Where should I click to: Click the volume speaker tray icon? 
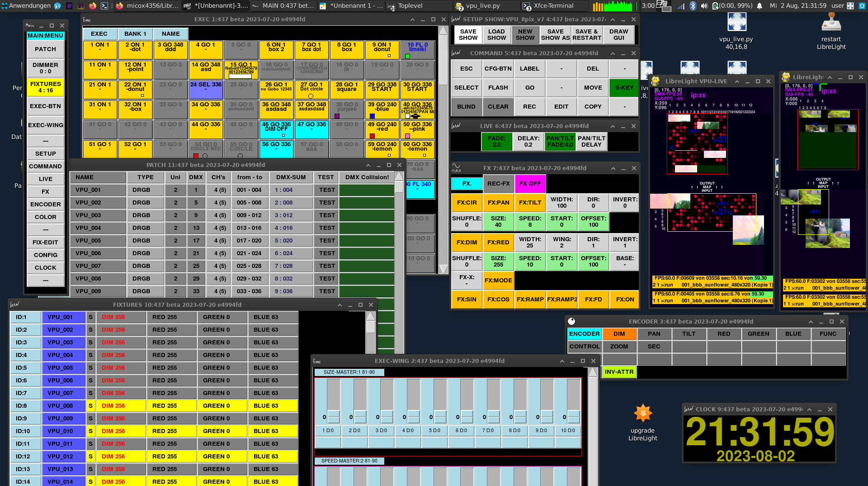(x=704, y=6)
